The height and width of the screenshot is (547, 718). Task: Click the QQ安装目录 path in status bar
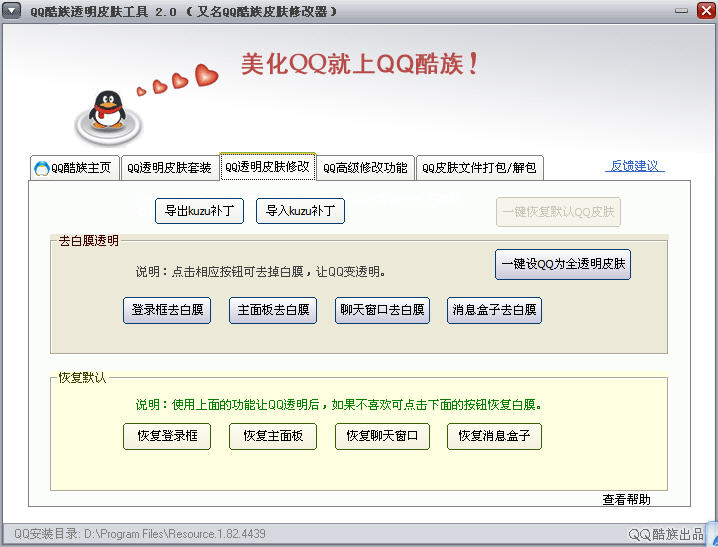coord(140,534)
